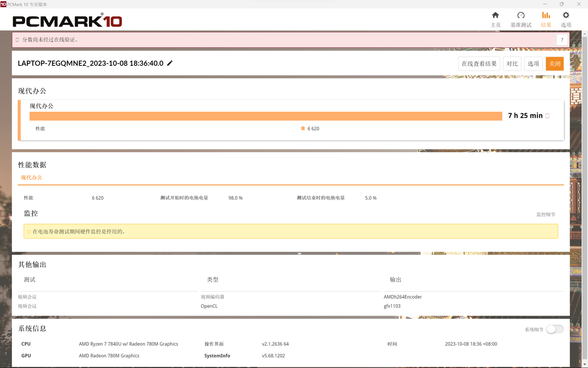Click the result name LAPTOP-7EGQMNE2_2023-10-08 18:36:40.0

point(90,63)
